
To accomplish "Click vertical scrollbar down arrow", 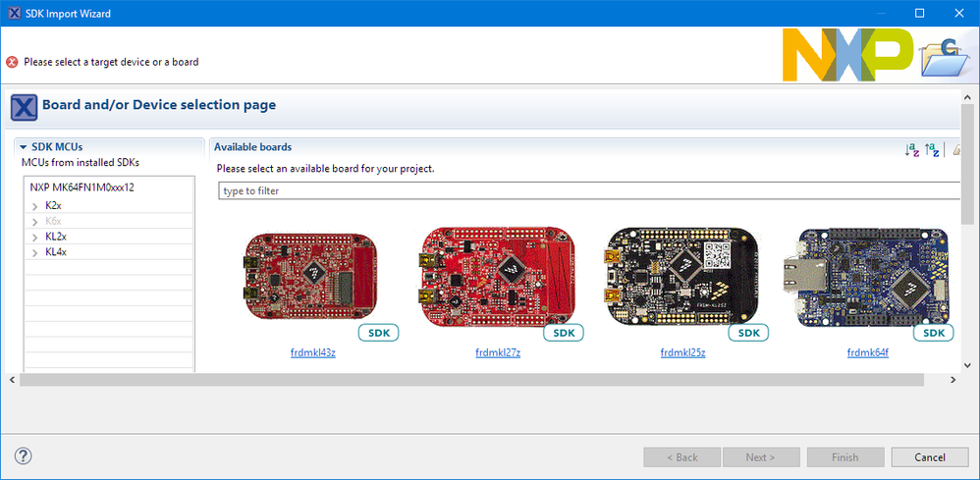I will 967,365.
